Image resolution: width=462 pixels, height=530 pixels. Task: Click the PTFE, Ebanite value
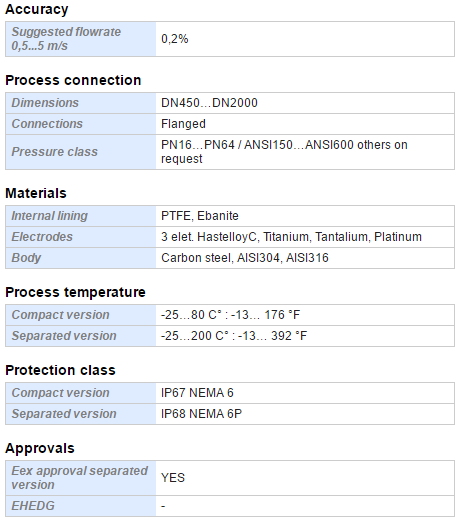coord(200,216)
